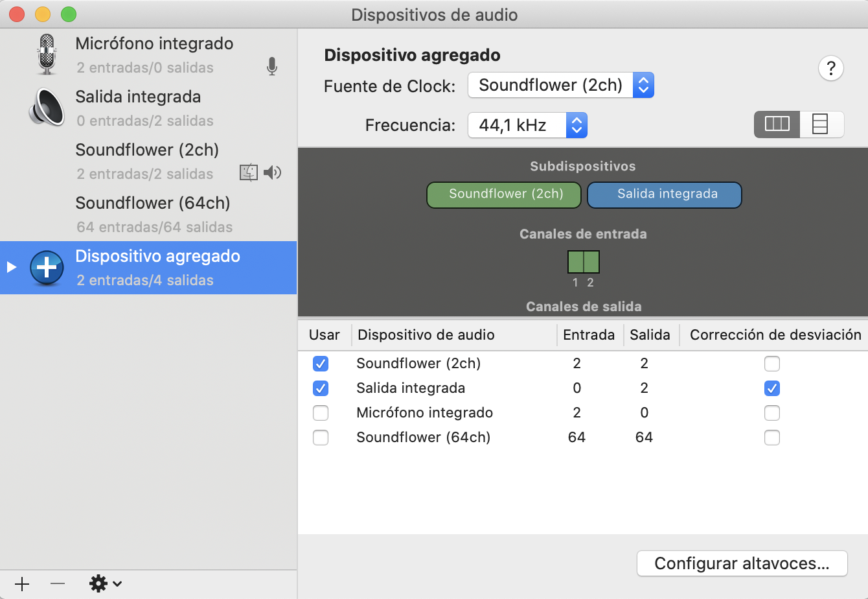Click the Canales de entrada label
This screenshot has width=868, height=599.
click(x=583, y=234)
